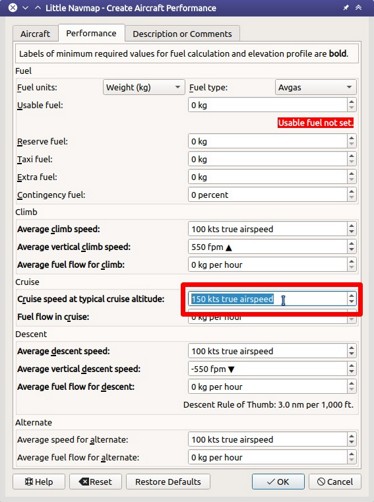Adjust Extra fuel spinner arrows
This screenshot has height=502, width=374.
(x=351, y=177)
